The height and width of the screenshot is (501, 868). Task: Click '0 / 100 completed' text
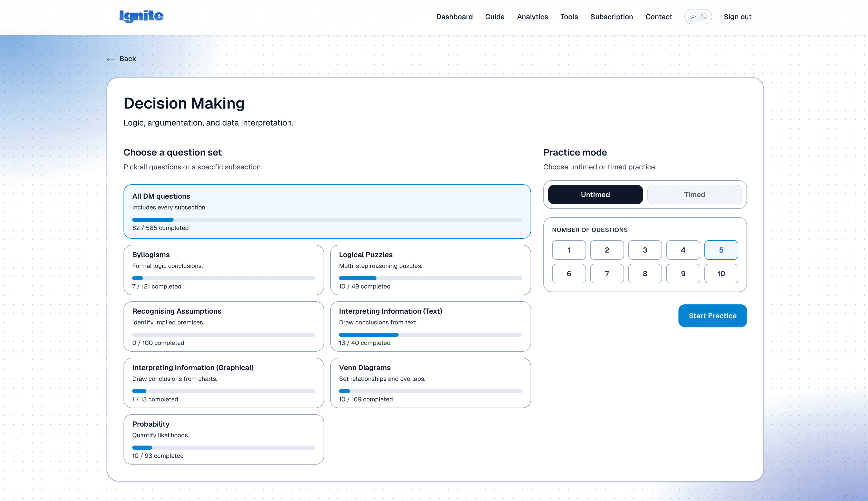158,343
